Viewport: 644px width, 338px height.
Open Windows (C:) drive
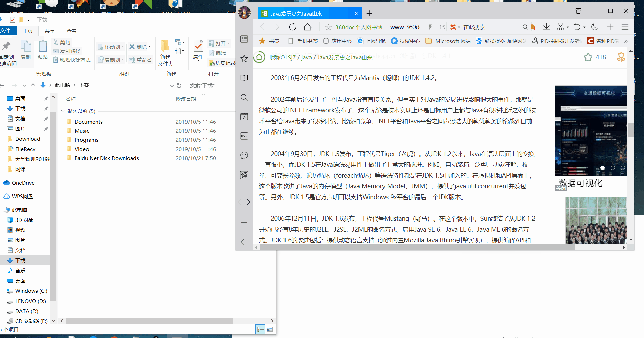click(31, 291)
